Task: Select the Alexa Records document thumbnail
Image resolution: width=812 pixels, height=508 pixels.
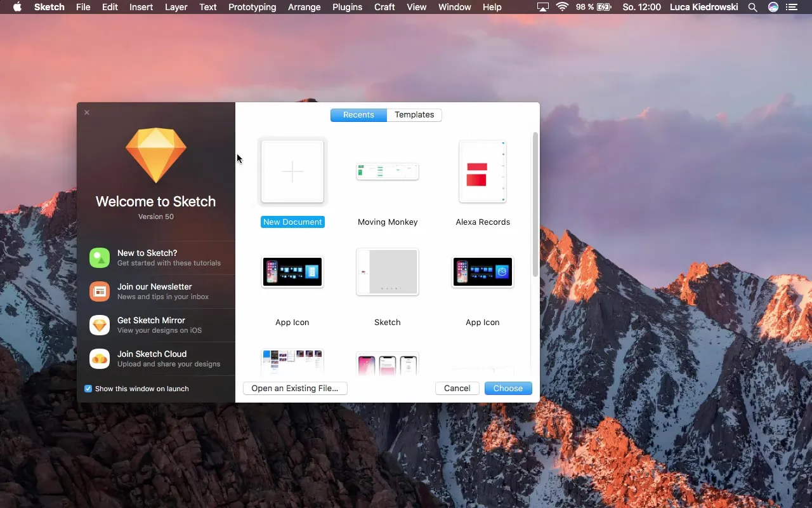Action: click(483, 171)
